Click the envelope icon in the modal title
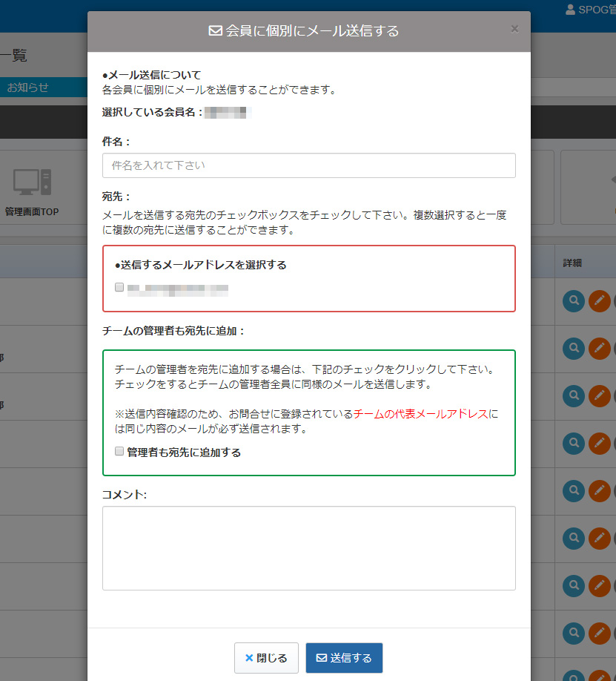 click(213, 31)
